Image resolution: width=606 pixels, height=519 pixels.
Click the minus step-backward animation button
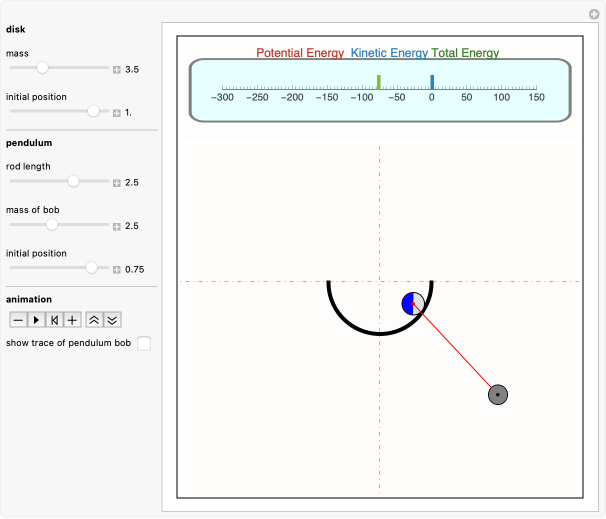pos(17,320)
